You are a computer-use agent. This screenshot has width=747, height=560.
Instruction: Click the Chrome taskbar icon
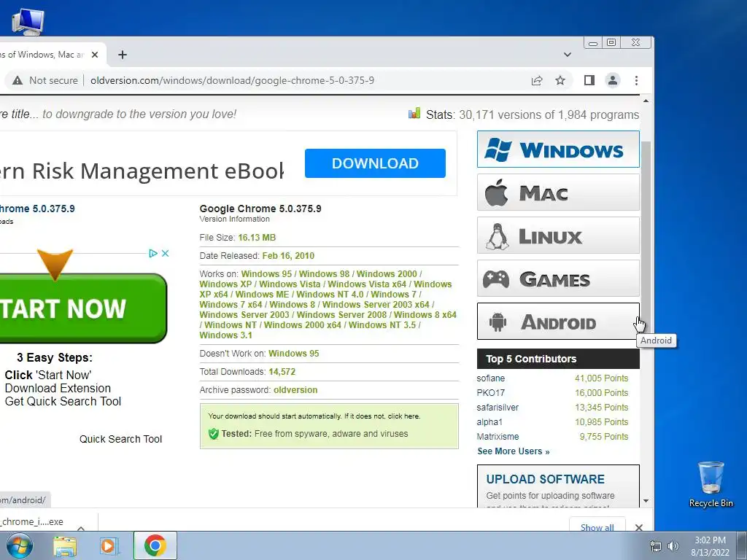tap(155, 545)
